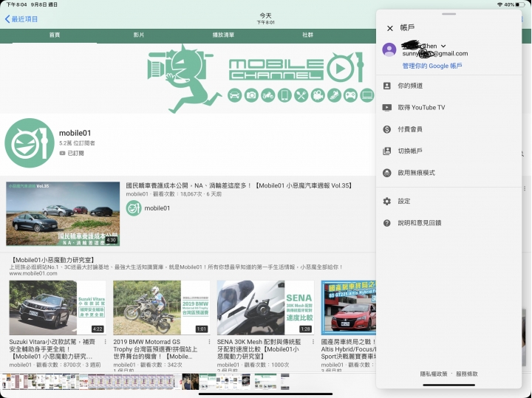
Task: Switch to 播放清單 channel tab
Action: pyautogui.click(x=223, y=35)
